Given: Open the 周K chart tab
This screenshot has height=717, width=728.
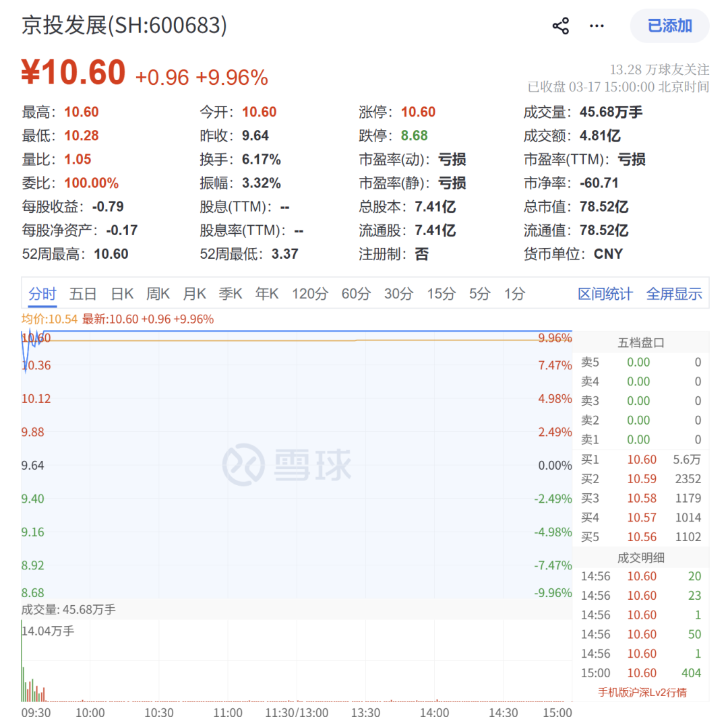Looking at the screenshot, I should pos(158,294).
